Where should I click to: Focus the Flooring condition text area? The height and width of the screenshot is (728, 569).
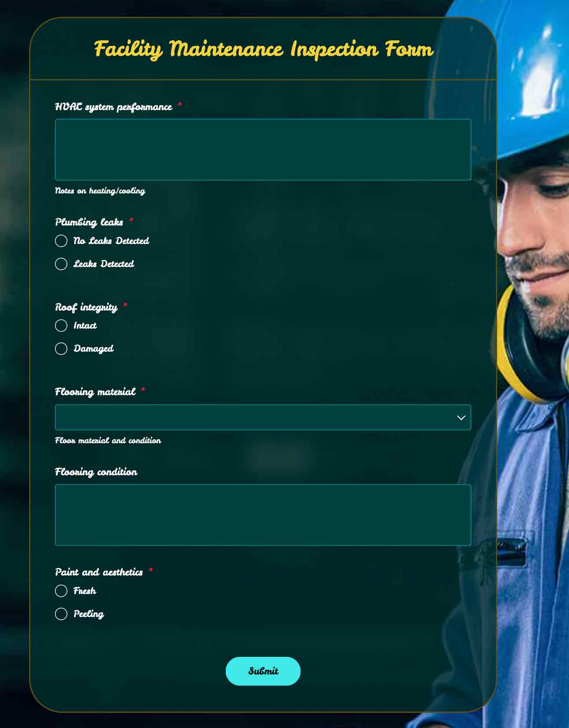click(263, 515)
